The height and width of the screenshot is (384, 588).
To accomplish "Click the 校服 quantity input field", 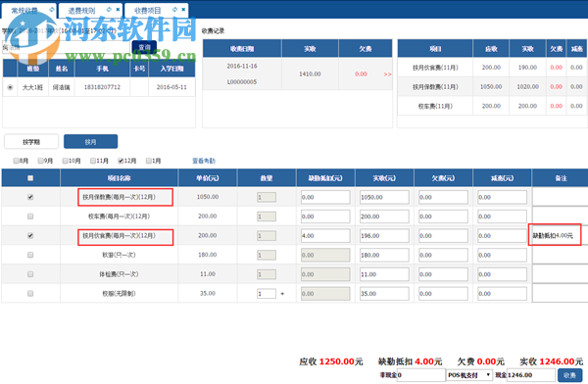I will [x=267, y=294].
